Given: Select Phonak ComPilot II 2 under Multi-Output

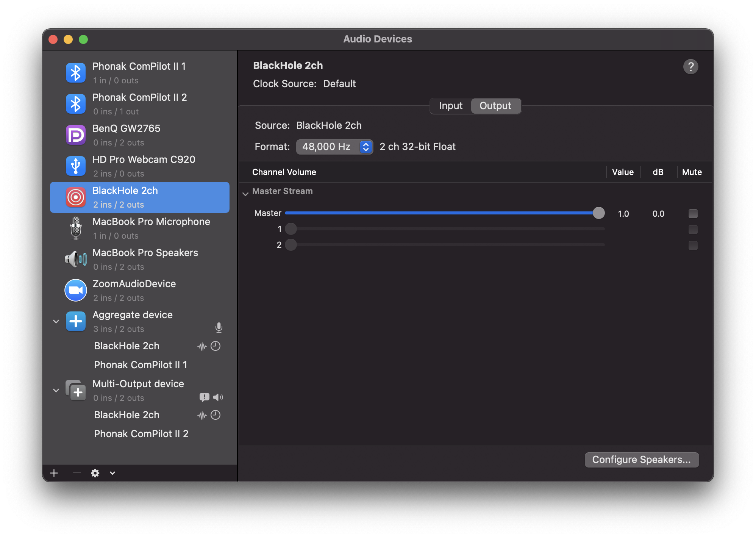Looking at the screenshot, I should click(141, 434).
